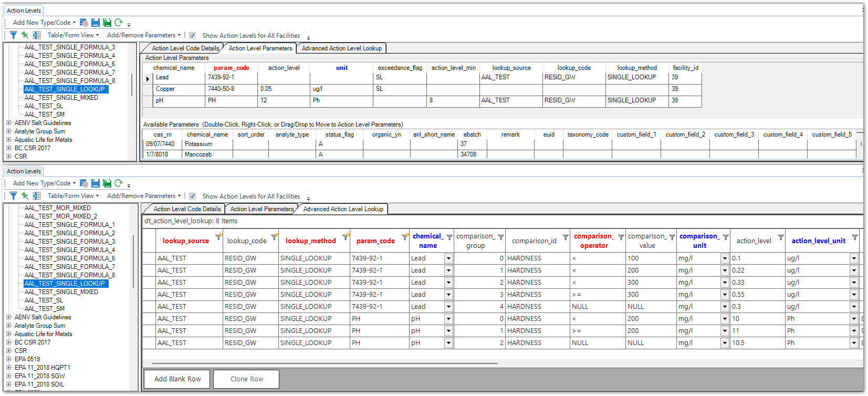Click the green pin icon in lower panel toolbar

click(25, 196)
